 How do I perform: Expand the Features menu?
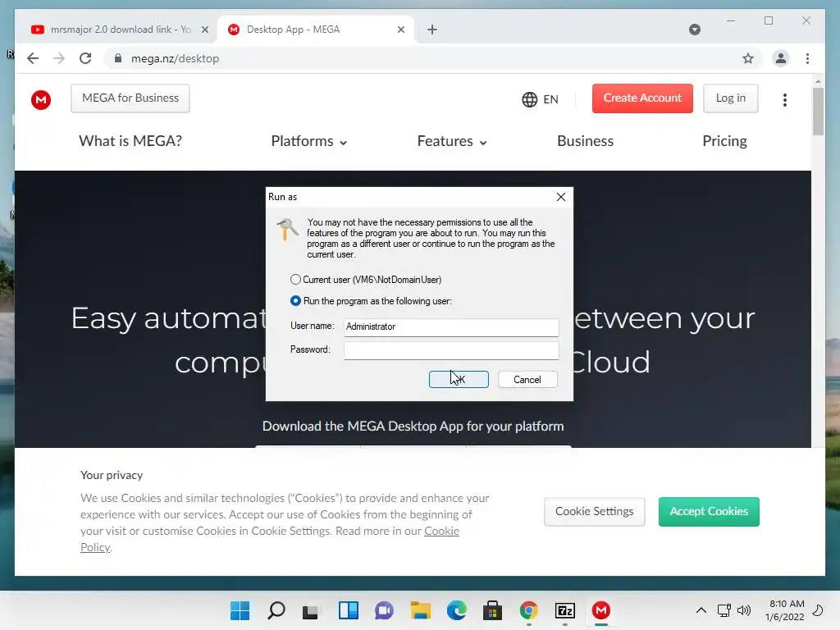click(452, 141)
